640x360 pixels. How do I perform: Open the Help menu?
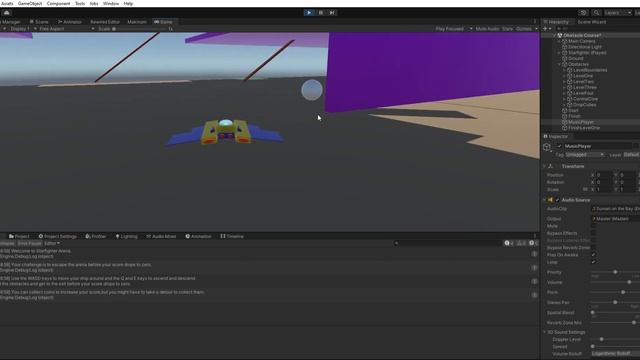(x=128, y=3)
